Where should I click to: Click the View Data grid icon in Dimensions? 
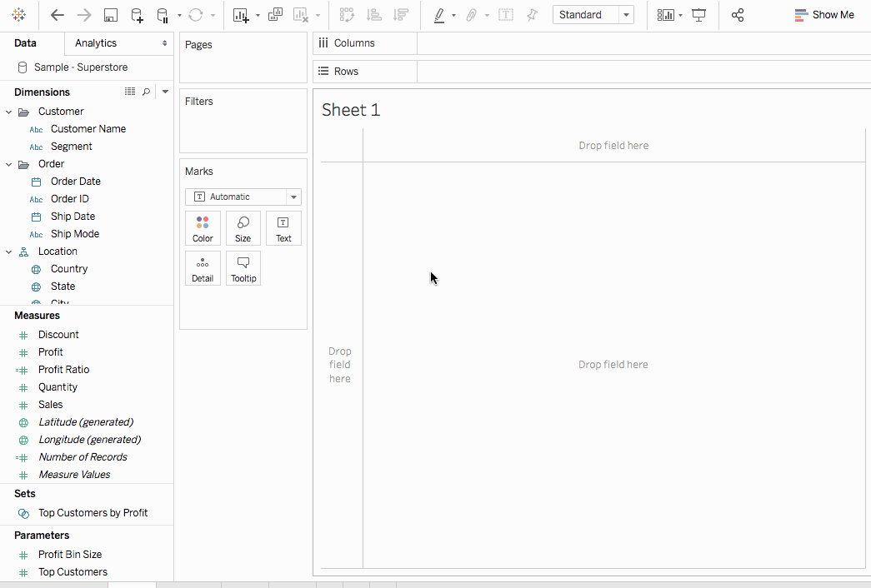pos(130,92)
